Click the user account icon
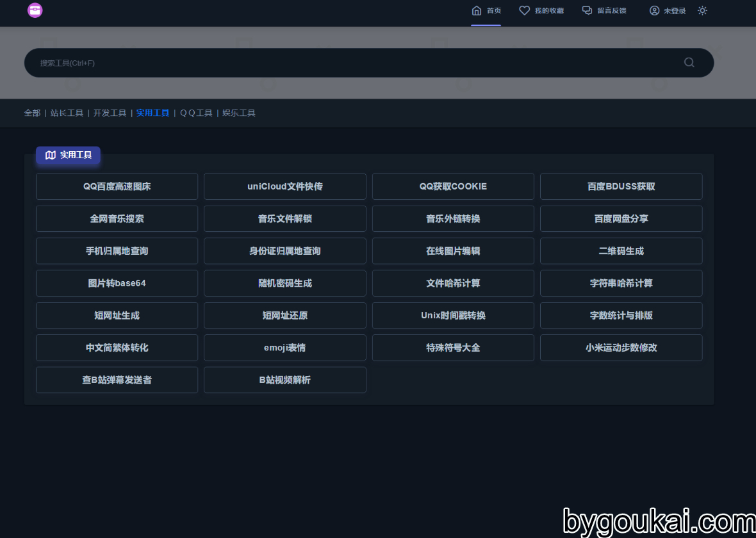The image size is (756, 538). pos(654,11)
